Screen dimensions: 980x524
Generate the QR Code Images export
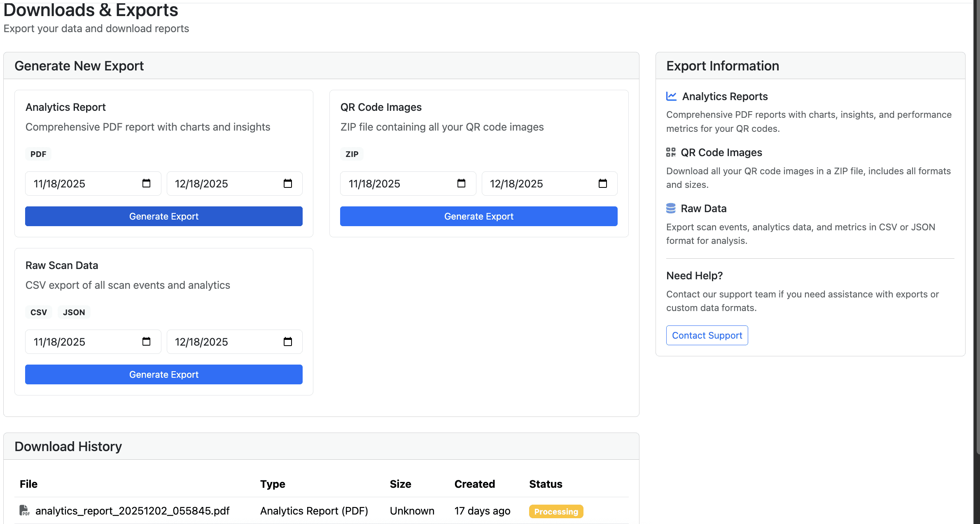478,216
